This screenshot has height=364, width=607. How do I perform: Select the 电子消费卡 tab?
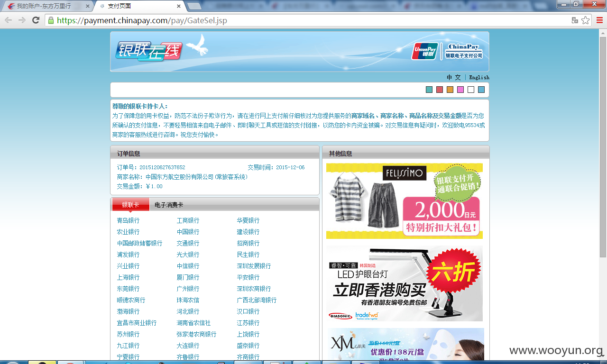coord(169,205)
